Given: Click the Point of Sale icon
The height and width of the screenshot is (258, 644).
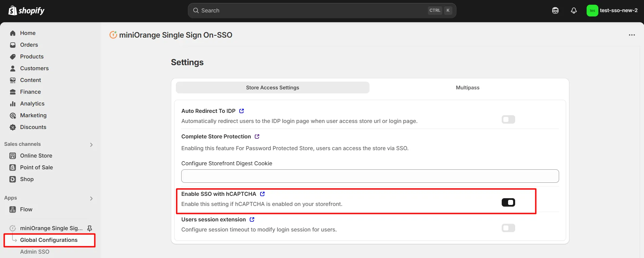Looking at the screenshot, I should [13, 167].
